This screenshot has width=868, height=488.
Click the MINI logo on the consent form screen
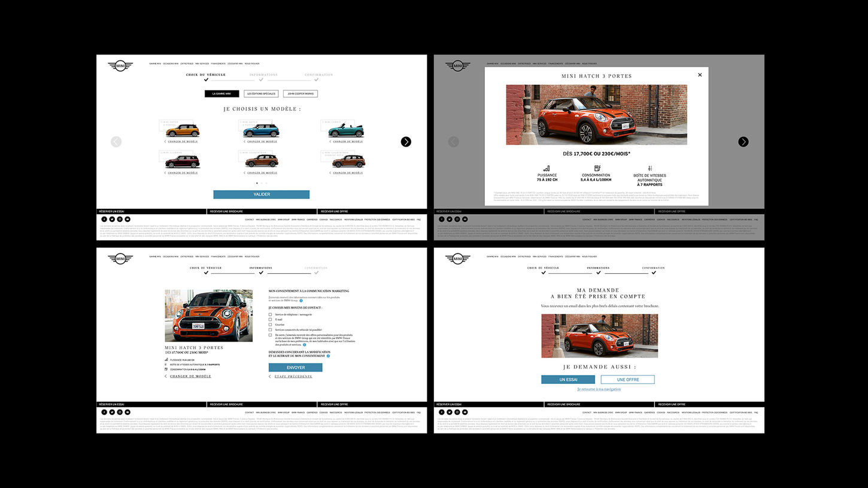120,258
